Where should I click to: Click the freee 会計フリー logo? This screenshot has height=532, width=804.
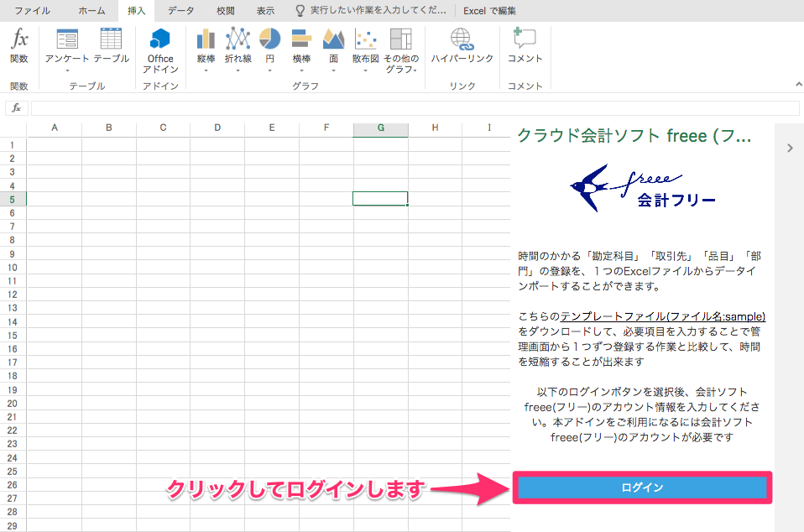(643, 188)
